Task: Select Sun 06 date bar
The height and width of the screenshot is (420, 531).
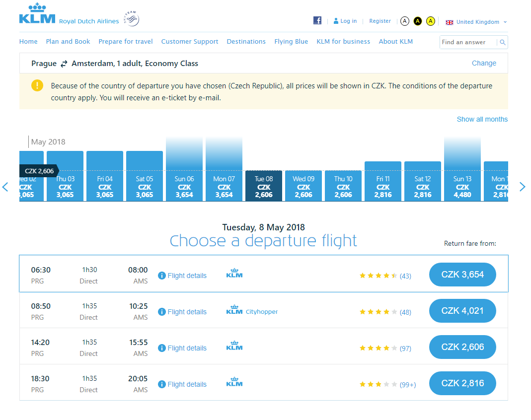Action: tap(184, 169)
